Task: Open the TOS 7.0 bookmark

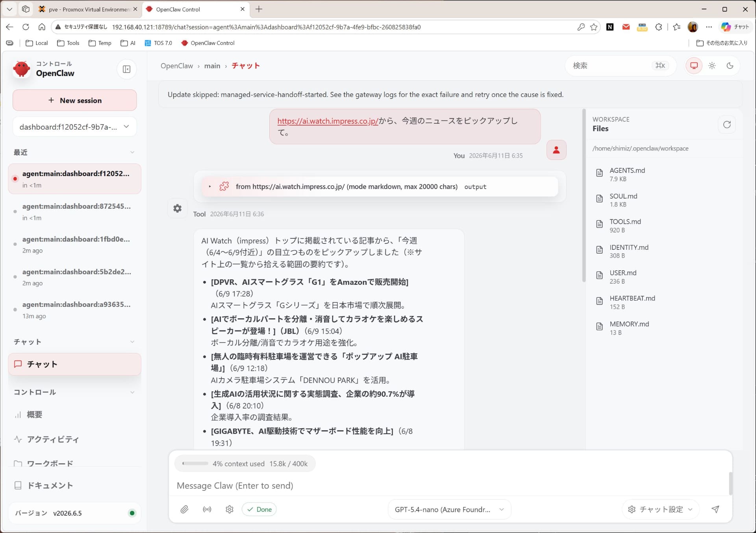Action: coord(158,43)
